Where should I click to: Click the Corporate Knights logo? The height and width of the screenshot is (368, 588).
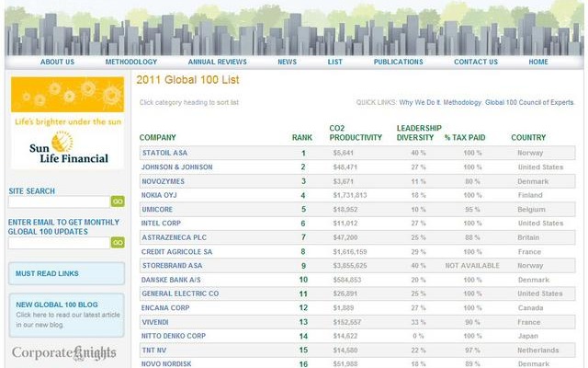point(64,353)
